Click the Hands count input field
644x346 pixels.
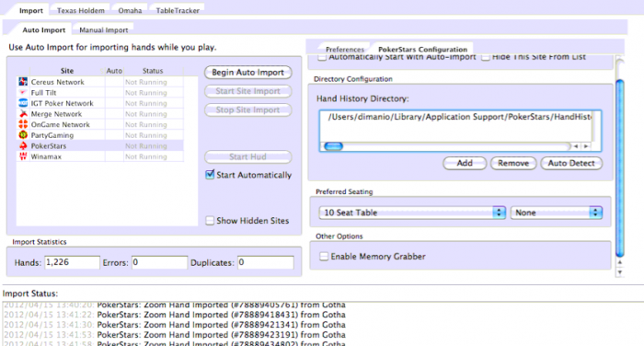pyautogui.click(x=72, y=262)
